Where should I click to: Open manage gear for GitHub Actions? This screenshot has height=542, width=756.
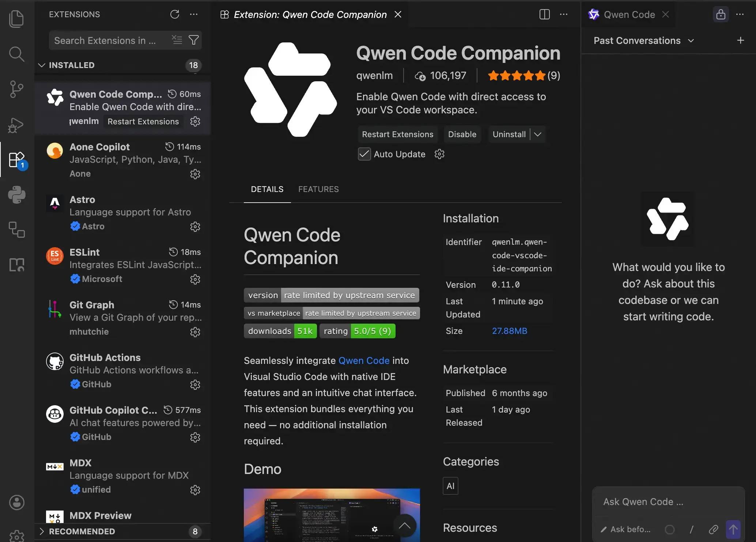[195, 385]
